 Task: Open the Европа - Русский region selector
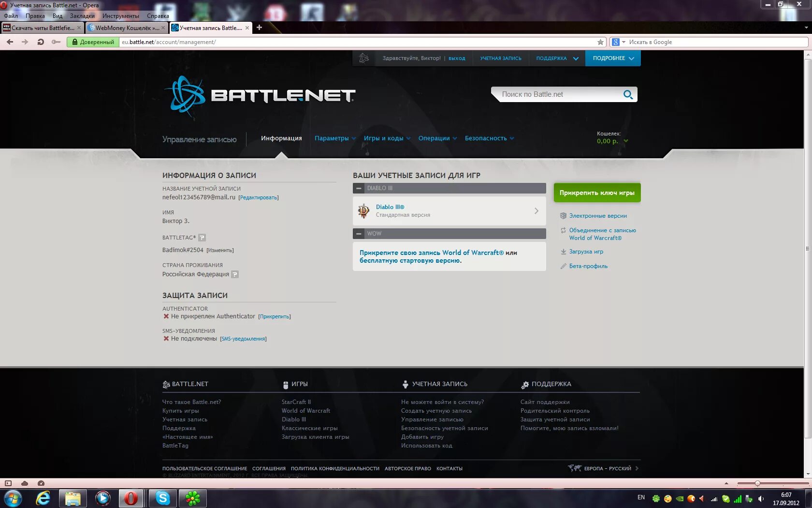coord(604,468)
